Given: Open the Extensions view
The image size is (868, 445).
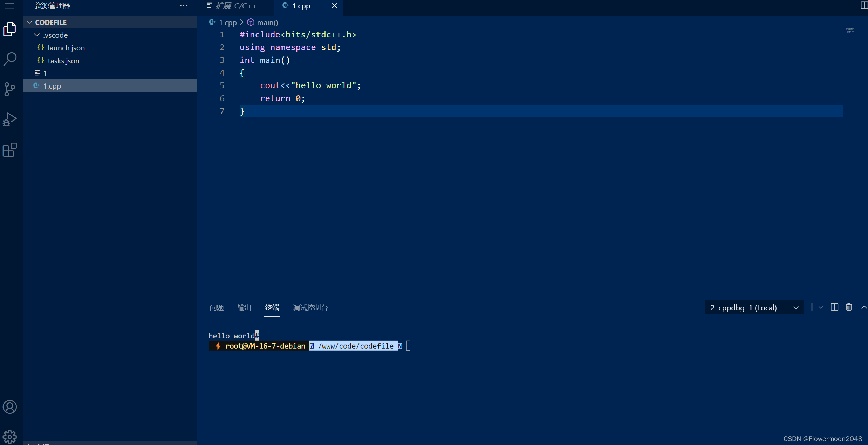Looking at the screenshot, I should 9,150.
